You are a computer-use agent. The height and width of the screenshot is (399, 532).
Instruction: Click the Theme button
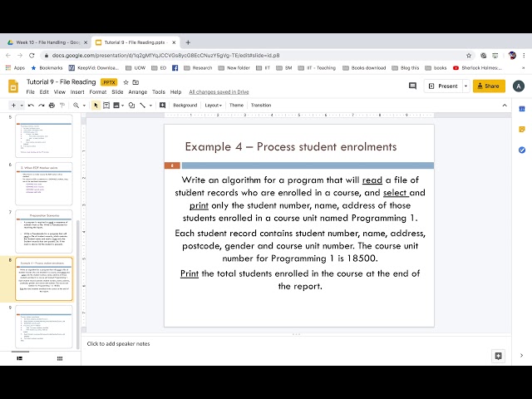click(236, 106)
